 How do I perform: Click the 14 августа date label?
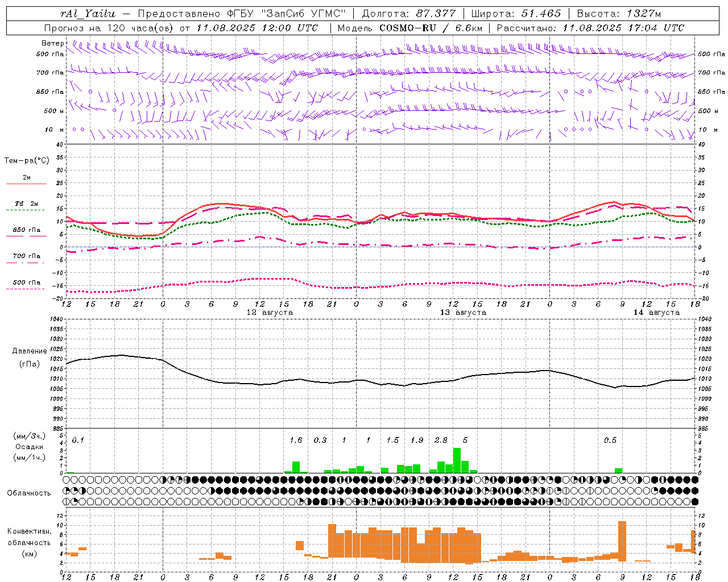[656, 313]
